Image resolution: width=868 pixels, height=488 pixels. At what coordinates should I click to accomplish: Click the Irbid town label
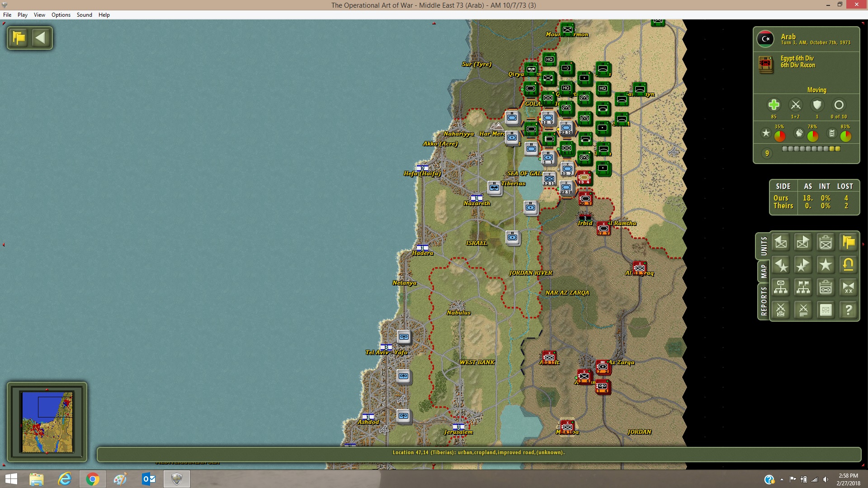(x=585, y=223)
